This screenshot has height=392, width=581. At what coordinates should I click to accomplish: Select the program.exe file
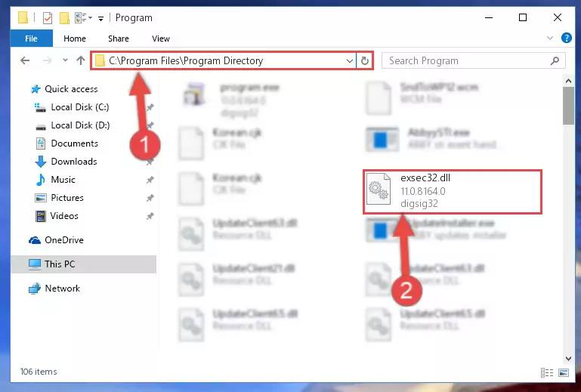(232, 98)
